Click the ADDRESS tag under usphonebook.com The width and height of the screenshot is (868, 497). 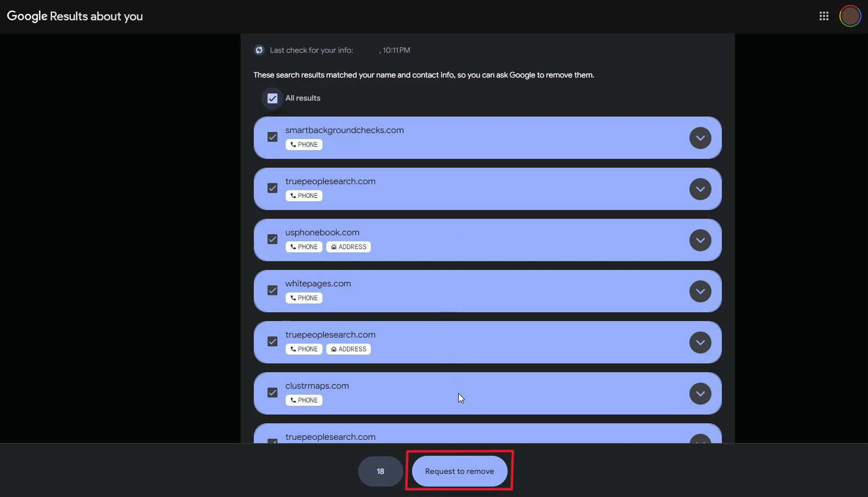[x=348, y=247]
